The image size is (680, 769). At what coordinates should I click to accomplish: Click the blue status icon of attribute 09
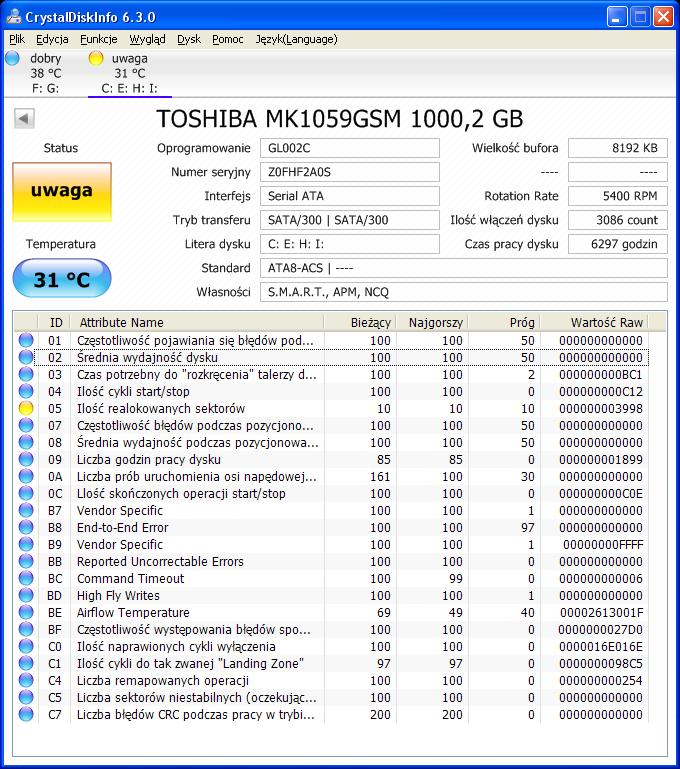point(25,459)
